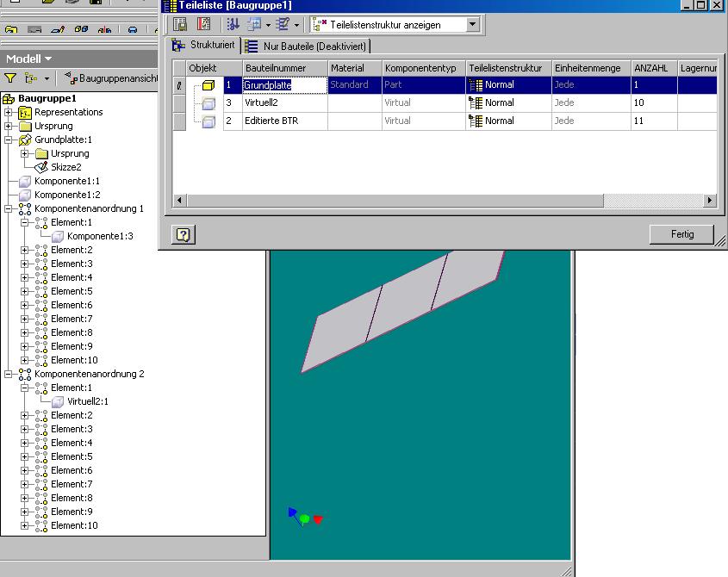Click the red parts list export icon
This screenshot has height=577, width=728.
(203, 25)
